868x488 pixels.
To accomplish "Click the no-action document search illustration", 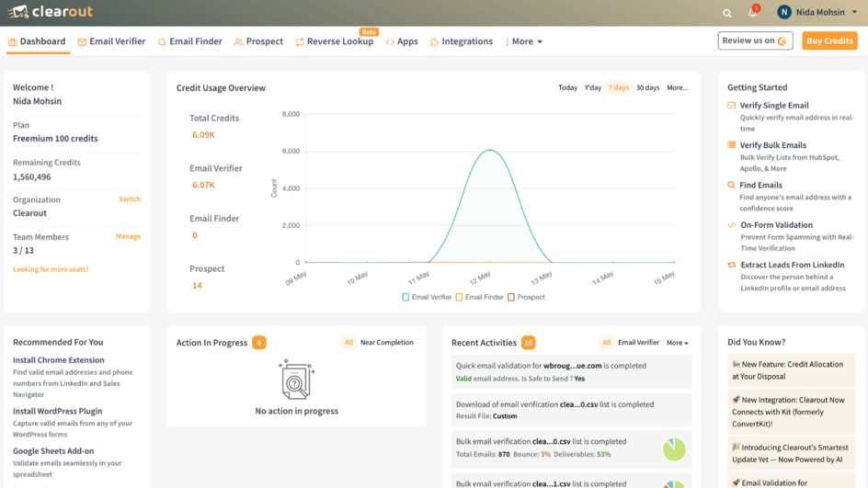I will click(296, 380).
